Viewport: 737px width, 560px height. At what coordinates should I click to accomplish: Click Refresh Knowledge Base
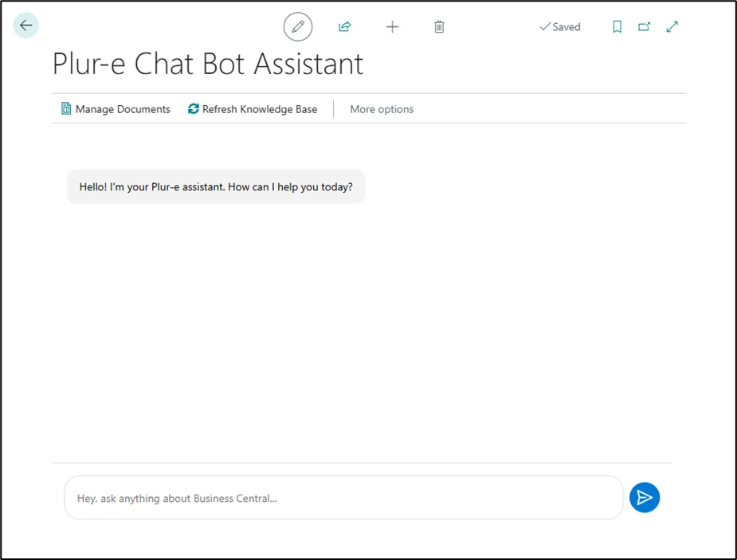tap(253, 109)
